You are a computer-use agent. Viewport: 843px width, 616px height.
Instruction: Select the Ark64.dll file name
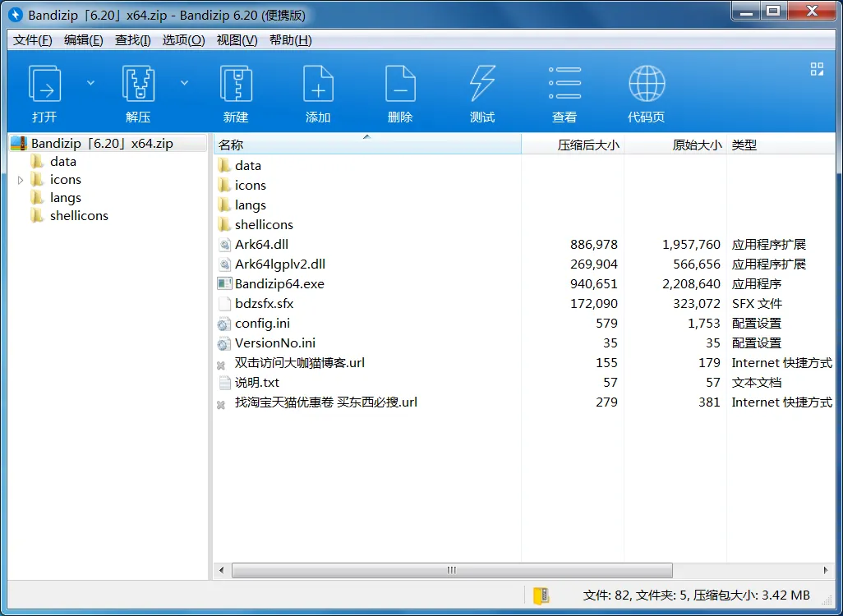[x=262, y=245]
